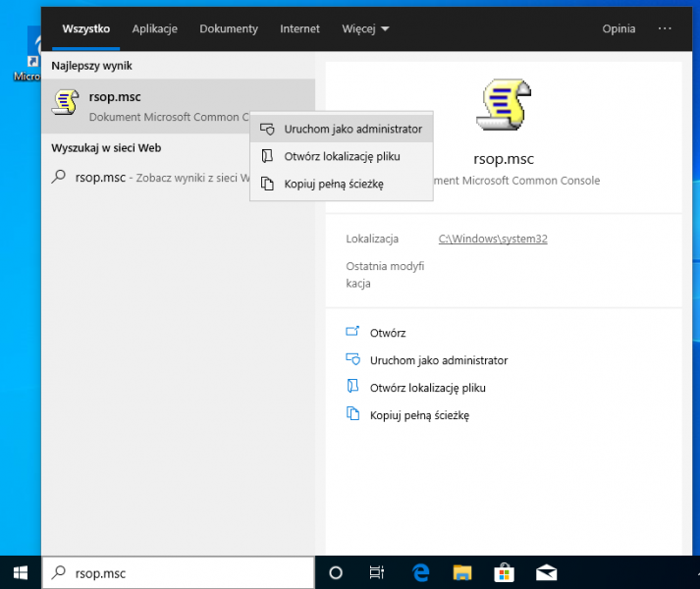700x589 pixels.
Task: Open the C:\Windows\system32 location link
Action: pos(492,239)
